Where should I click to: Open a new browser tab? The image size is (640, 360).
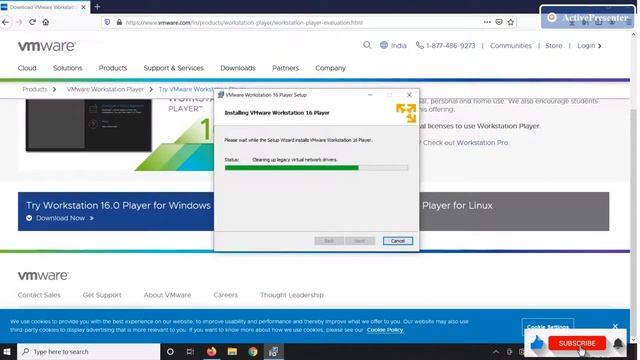pyautogui.click(x=97, y=7)
